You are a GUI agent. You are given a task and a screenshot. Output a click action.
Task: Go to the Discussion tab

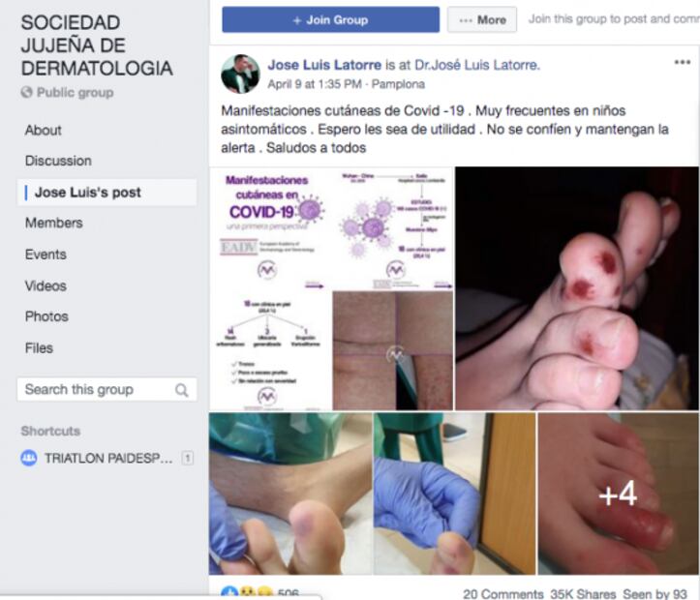(58, 161)
